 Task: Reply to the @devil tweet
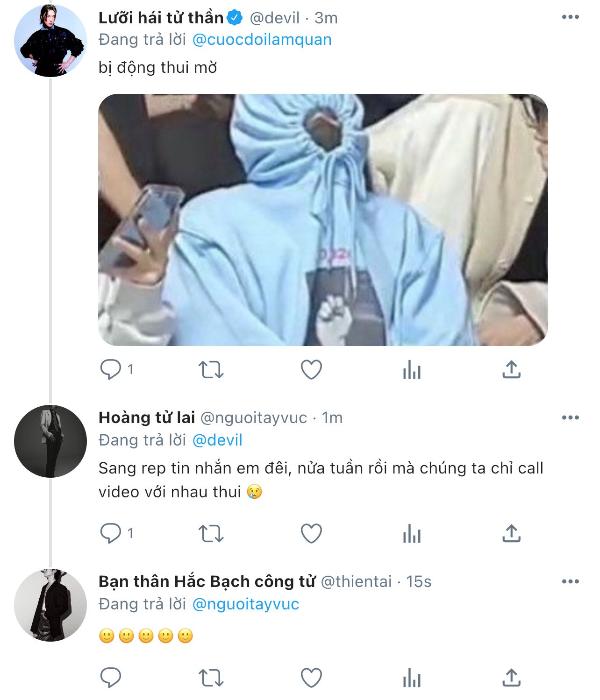pyautogui.click(x=111, y=370)
